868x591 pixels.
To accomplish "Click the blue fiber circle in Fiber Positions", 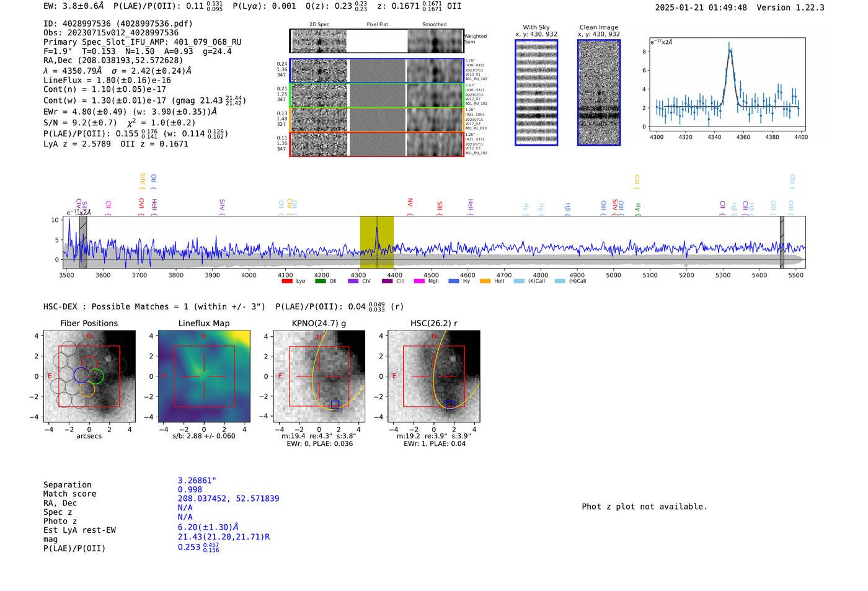I will coord(82,375).
